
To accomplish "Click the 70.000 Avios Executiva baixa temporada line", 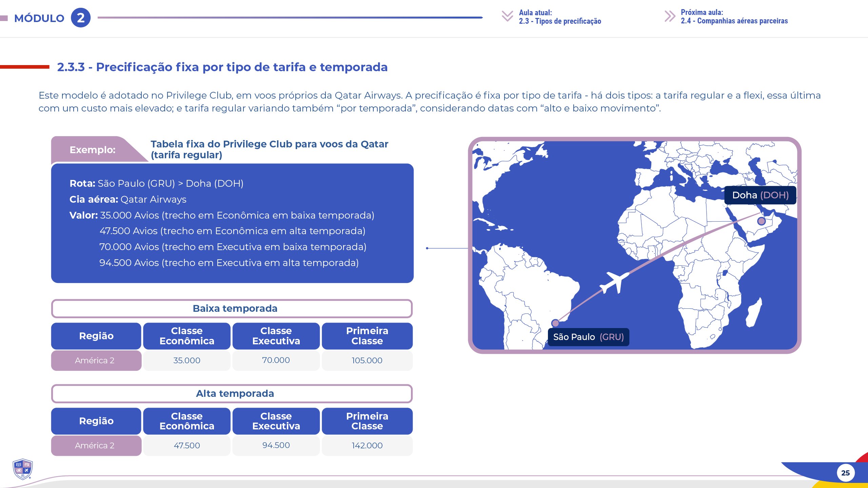I will (233, 247).
